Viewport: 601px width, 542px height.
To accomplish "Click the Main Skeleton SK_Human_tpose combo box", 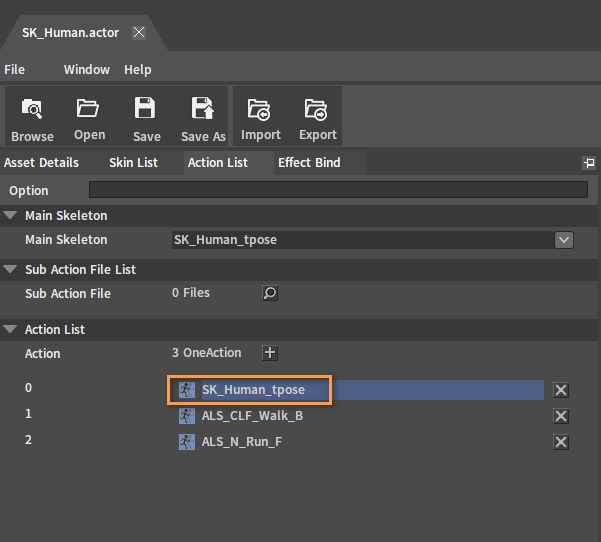I will tap(373, 240).
